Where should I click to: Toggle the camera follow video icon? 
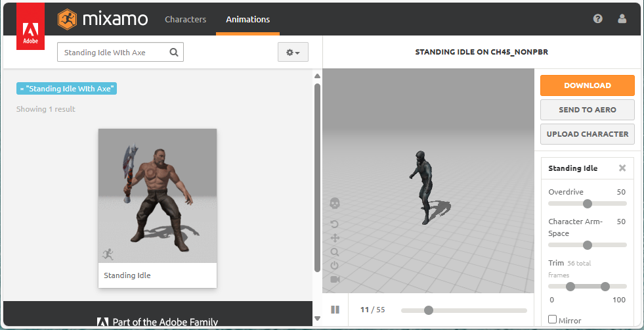pos(335,279)
